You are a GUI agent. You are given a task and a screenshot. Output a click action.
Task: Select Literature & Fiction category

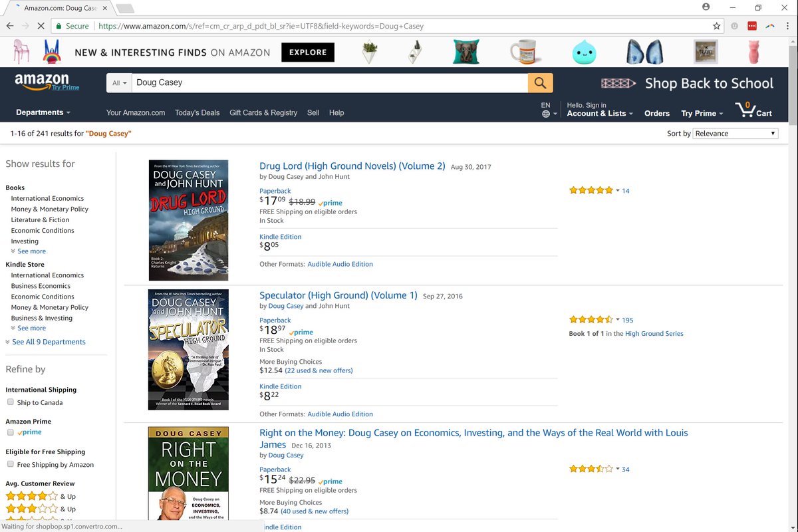click(x=40, y=219)
